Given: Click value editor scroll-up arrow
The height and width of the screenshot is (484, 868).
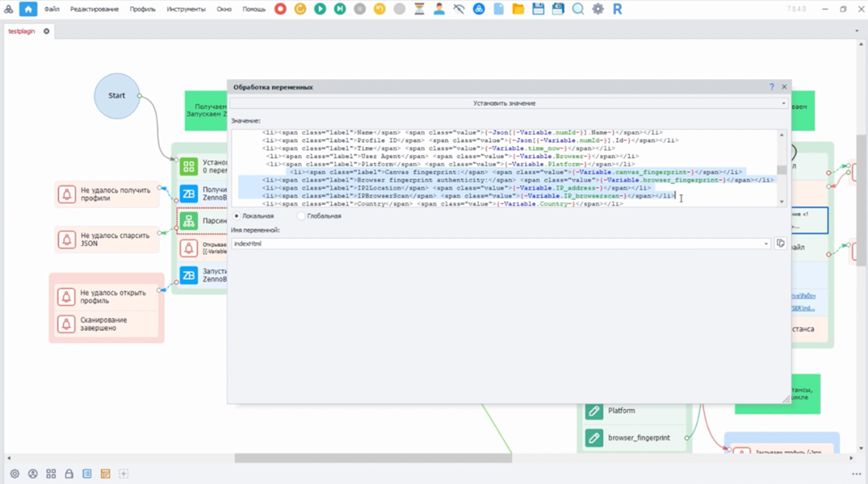Looking at the screenshot, I should (781, 135).
